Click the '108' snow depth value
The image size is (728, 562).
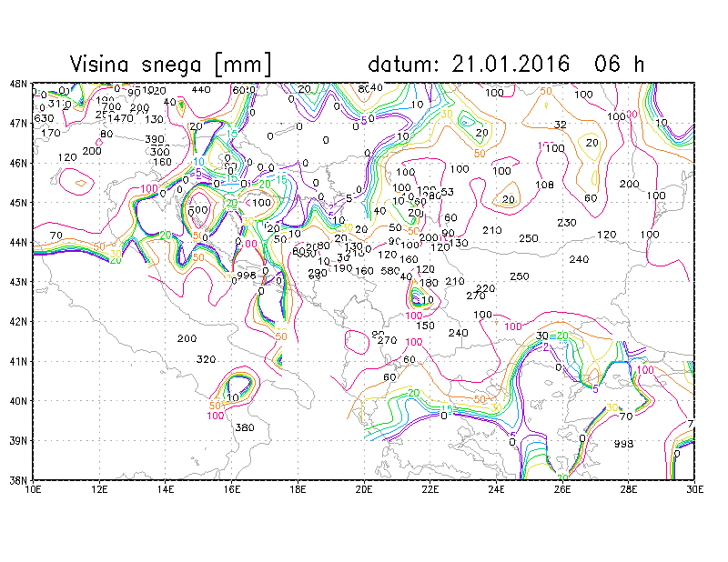pos(544,186)
